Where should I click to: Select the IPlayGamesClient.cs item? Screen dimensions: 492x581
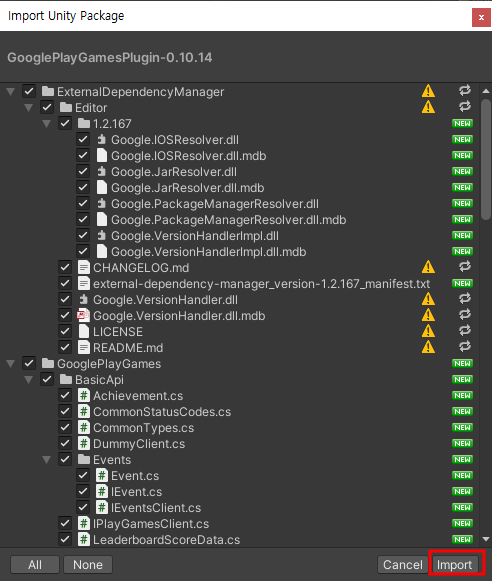pos(151,524)
